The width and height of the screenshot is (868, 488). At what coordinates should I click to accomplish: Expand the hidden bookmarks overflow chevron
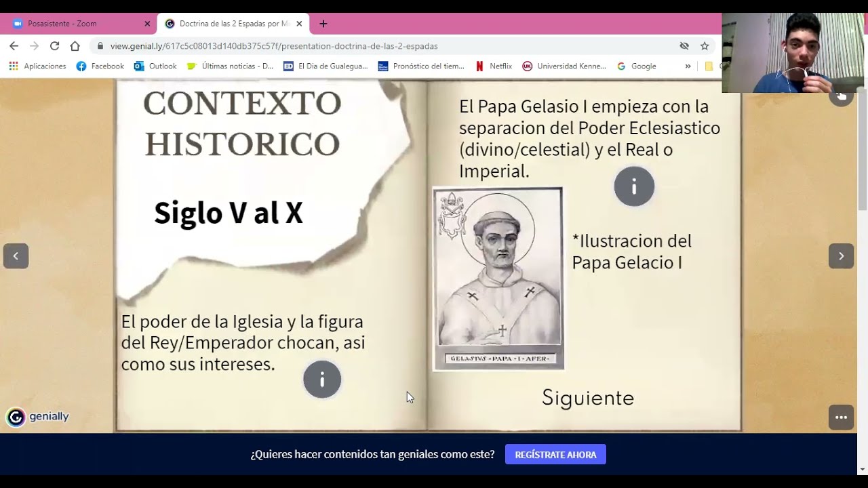click(x=687, y=66)
